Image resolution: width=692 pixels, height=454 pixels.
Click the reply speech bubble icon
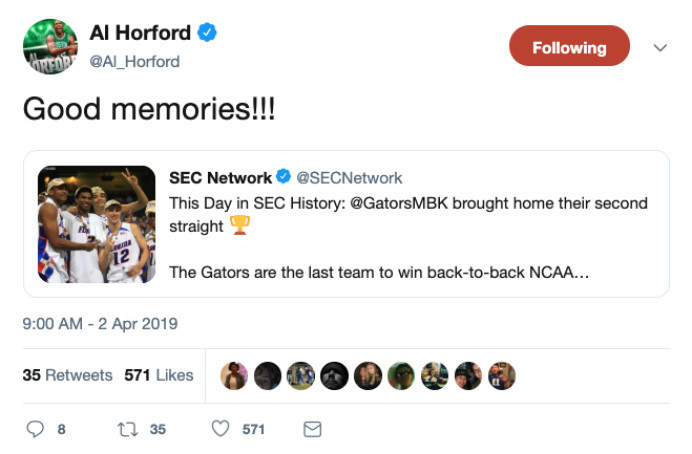[x=36, y=429]
